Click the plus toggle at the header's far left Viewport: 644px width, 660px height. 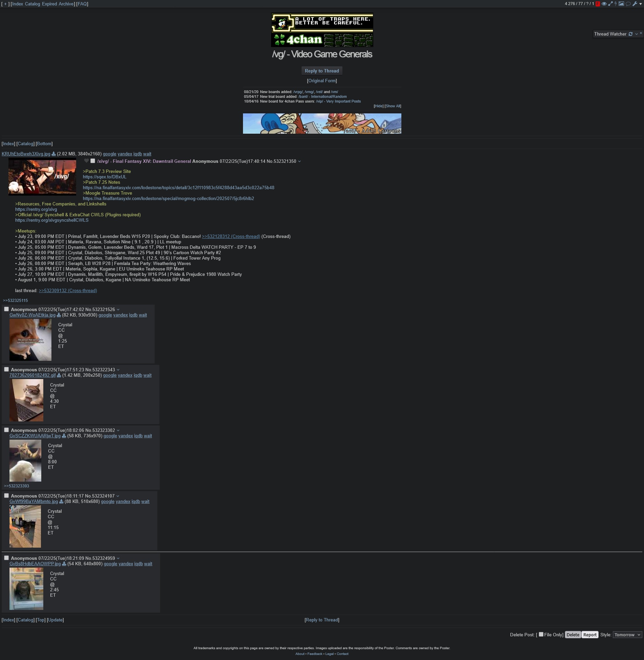[5, 4]
